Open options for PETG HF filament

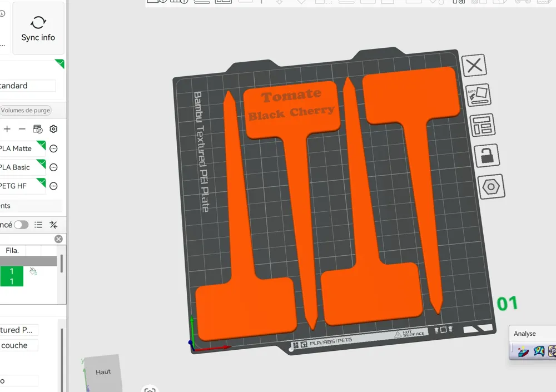tap(53, 186)
